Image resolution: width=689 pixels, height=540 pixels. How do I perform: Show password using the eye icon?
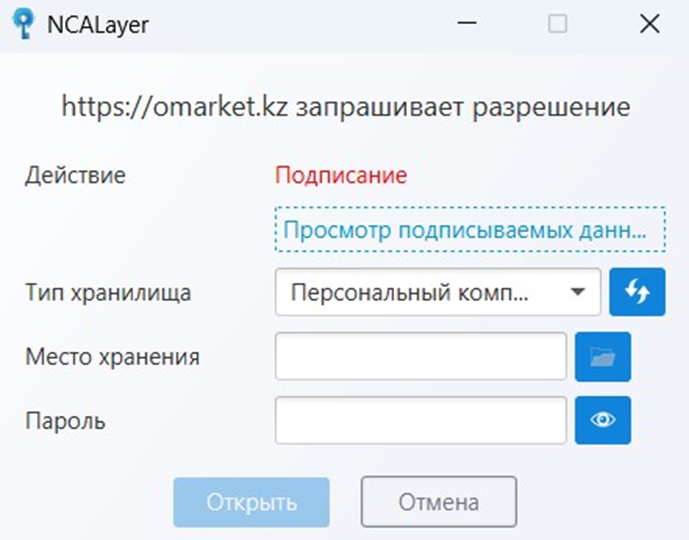(x=603, y=420)
